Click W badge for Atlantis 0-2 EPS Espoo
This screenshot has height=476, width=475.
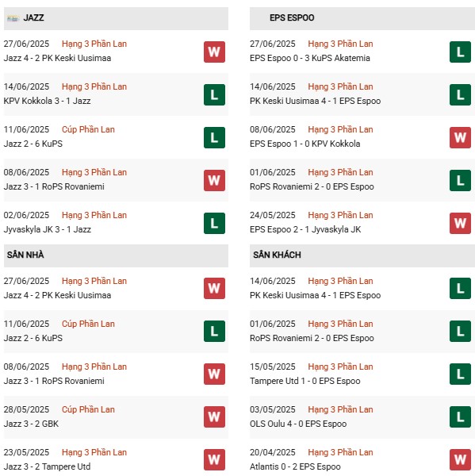(x=460, y=459)
